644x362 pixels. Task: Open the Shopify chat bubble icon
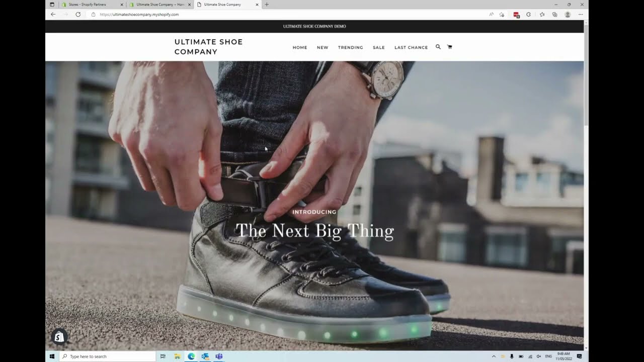59,337
